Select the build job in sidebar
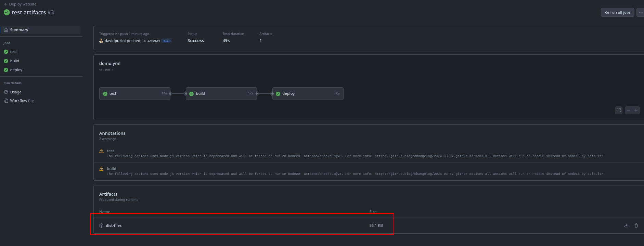644x246 pixels. coord(14,61)
